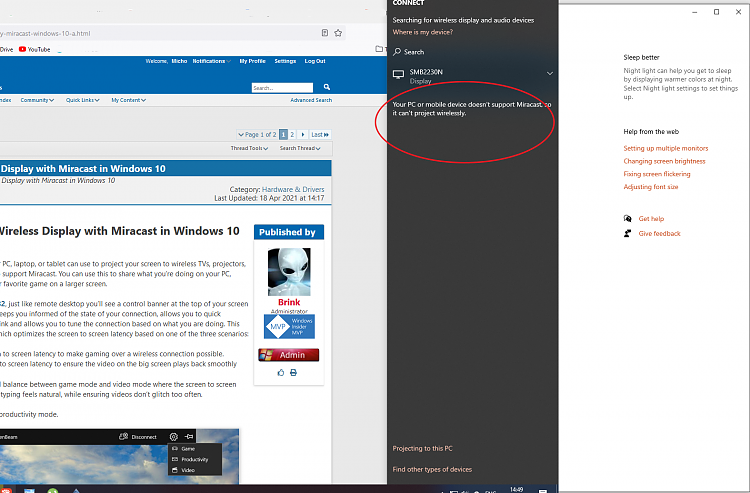The image size is (750, 493).
Task: Click the Give feedback person icon
Action: (x=628, y=233)
